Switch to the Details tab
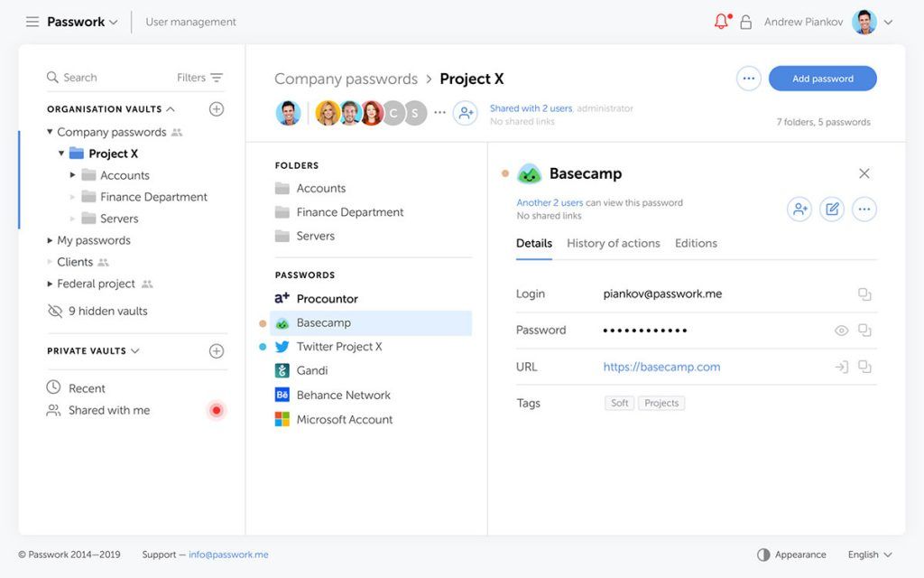Image resolution: width=924 pixels, height=578 pixels. 534,244
